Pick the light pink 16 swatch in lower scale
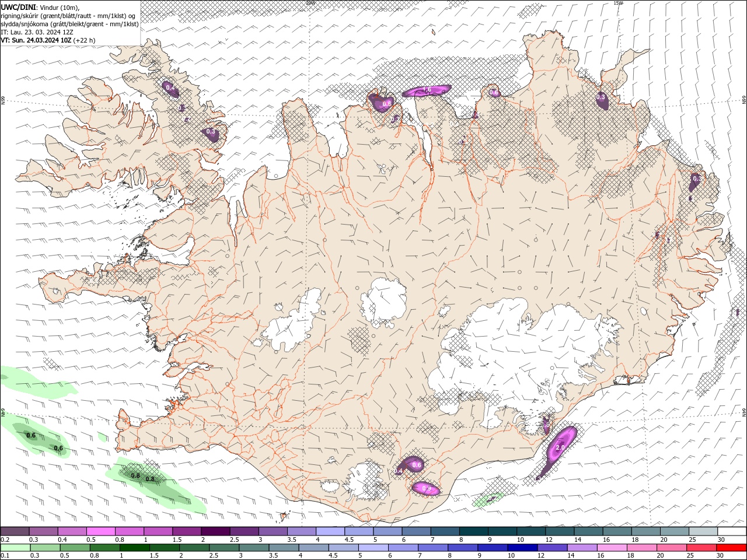The image size is (747, 560). click(x=611, y=548)
